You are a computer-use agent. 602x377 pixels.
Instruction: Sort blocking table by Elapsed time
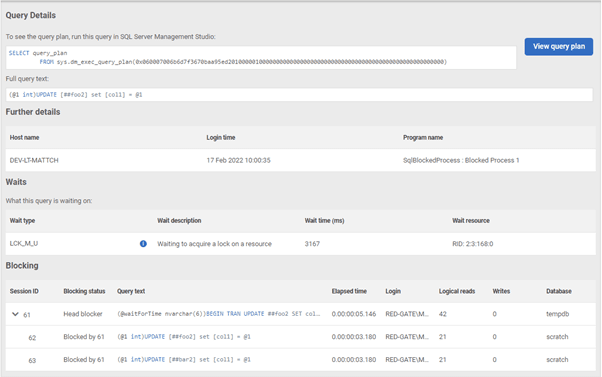tap(349, 291)
